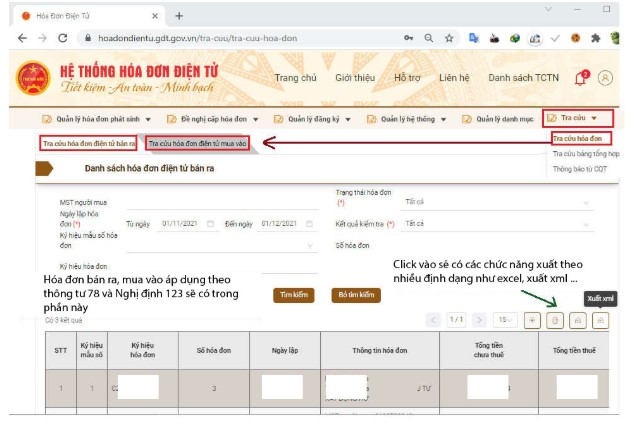
Task: Click the padlock site info icon
Action: coord(87,38)
